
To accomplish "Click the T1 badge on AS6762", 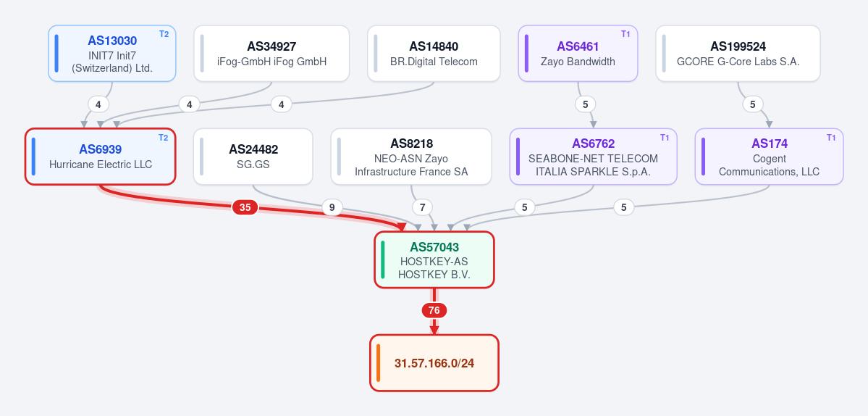I will 665,138.
